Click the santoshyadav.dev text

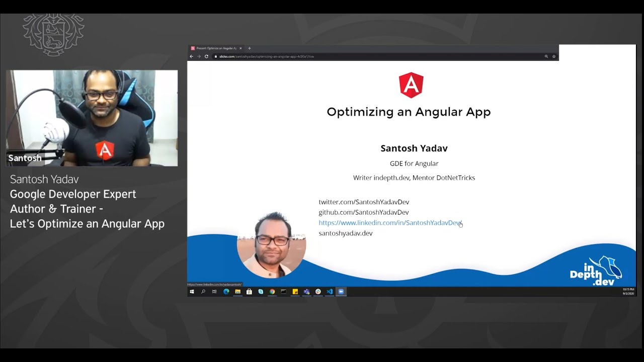tap(346, 233)
